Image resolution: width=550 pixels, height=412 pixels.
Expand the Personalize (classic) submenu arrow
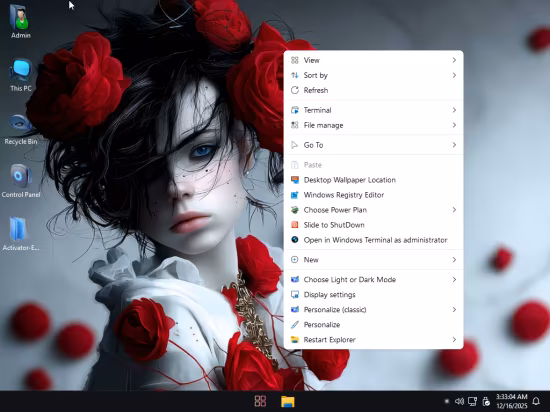point(454,309)
